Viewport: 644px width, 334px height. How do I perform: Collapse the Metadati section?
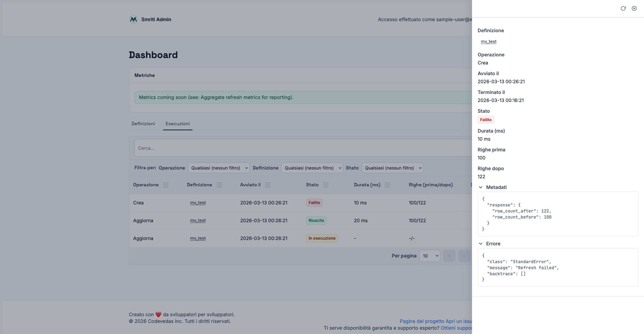[481, 187]
